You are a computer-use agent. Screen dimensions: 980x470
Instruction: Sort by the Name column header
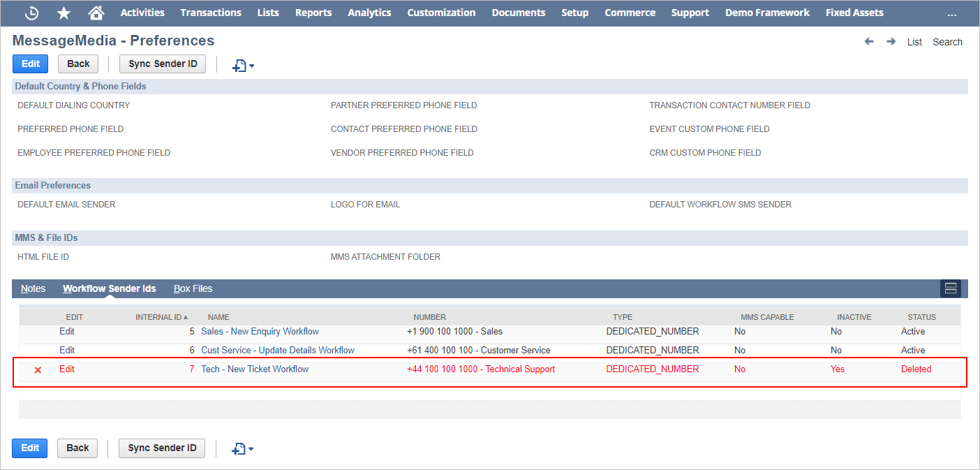click(218, 317)
